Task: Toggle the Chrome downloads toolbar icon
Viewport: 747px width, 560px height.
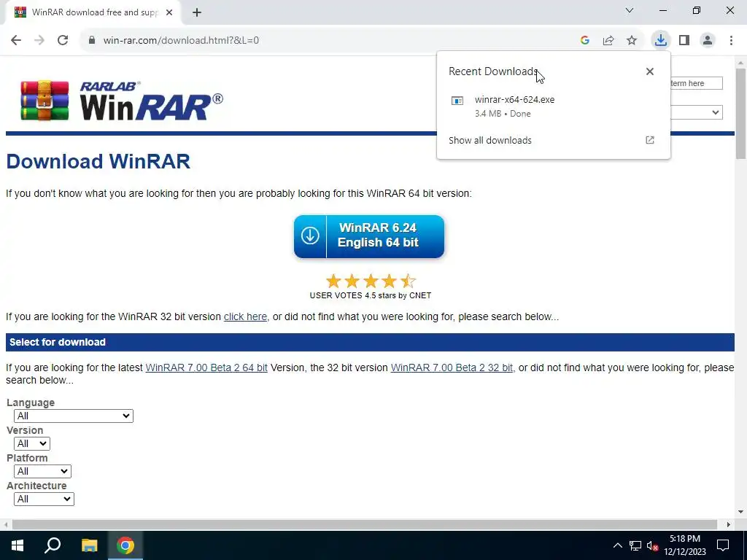Action: pyautogui.click(x=661, y=40)
